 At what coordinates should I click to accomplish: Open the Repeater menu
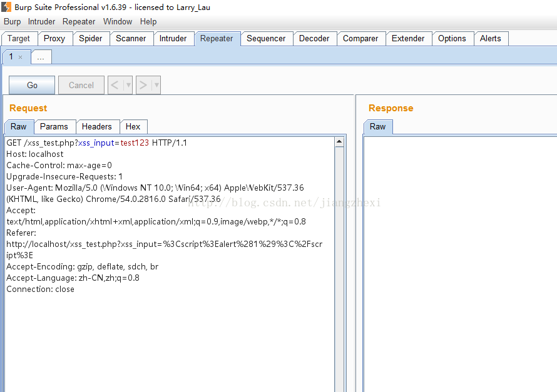click(x=79, y=22)
